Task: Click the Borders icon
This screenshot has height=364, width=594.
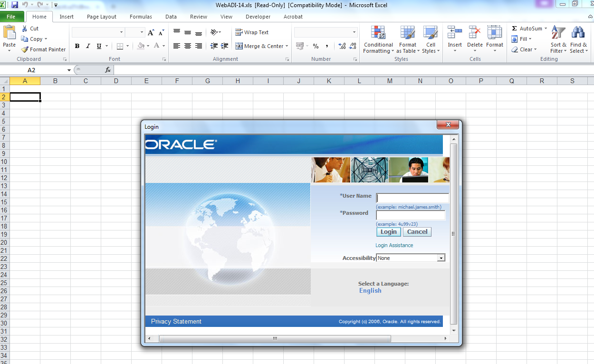Action: click(x=120, y=46)
